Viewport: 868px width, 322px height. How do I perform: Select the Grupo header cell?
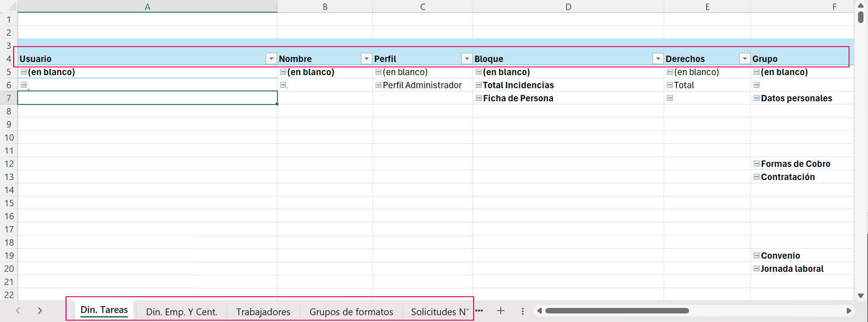[802, 59]
